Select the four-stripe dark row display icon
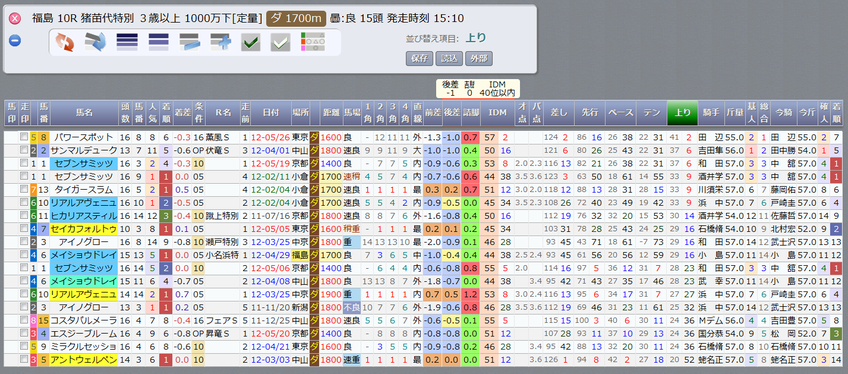Viewport: 848px width, 374px height. click(x=127, y=42)
